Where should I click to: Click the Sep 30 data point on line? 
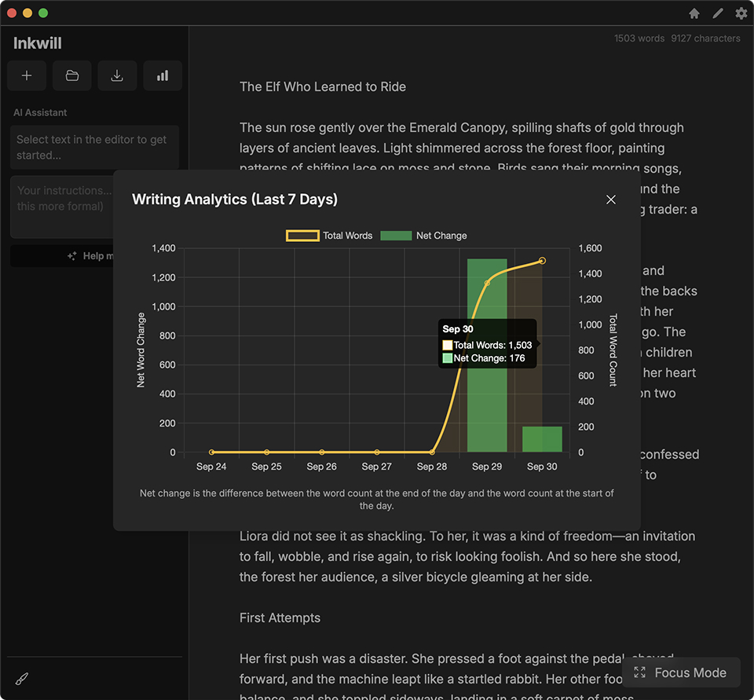tap(542, 261)
